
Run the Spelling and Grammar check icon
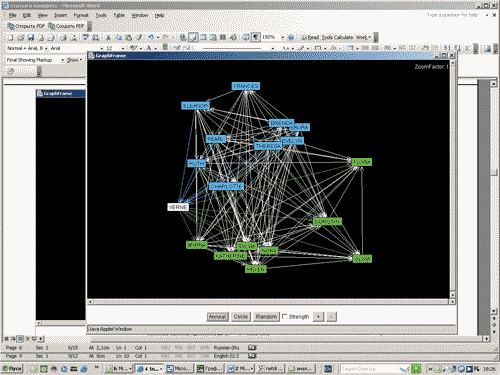click(x=86, y=37)
